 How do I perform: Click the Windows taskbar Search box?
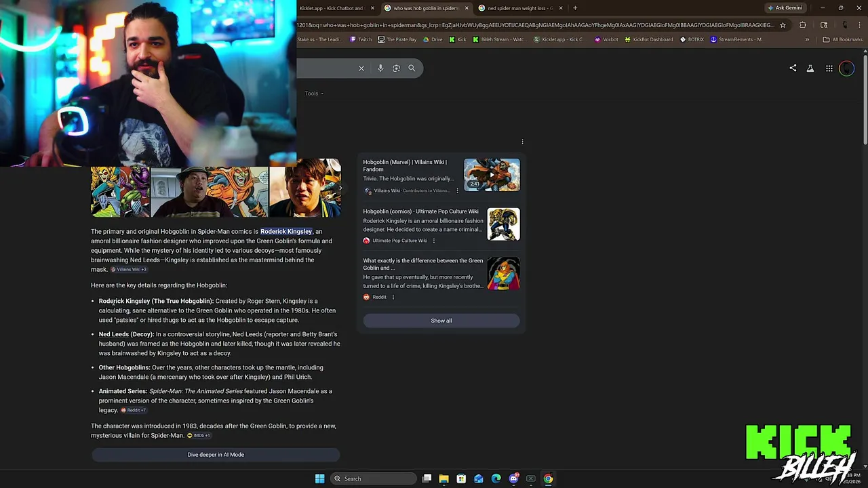click(372, 479)
